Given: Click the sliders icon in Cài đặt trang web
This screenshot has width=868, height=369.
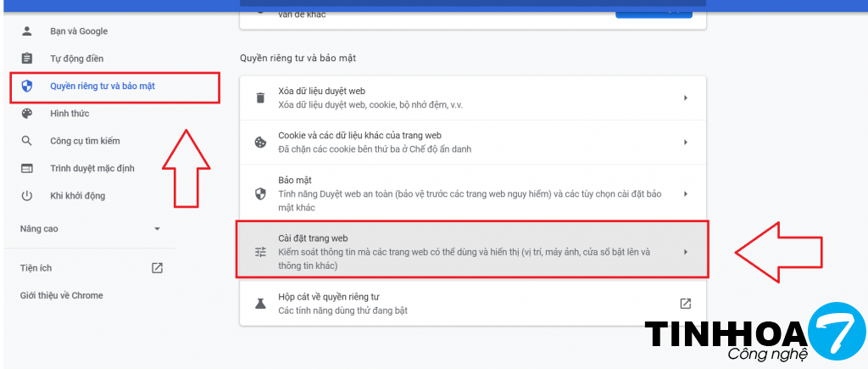Looking at the screenshot, I should 260,252.
